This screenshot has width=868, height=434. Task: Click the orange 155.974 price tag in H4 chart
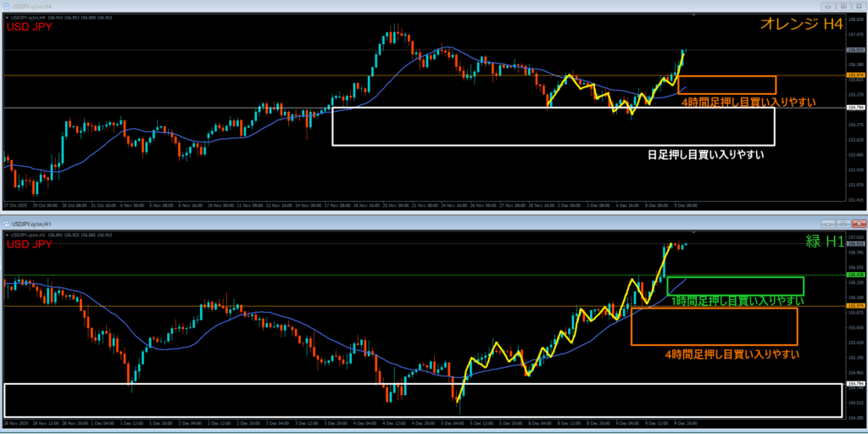point(854,75)
